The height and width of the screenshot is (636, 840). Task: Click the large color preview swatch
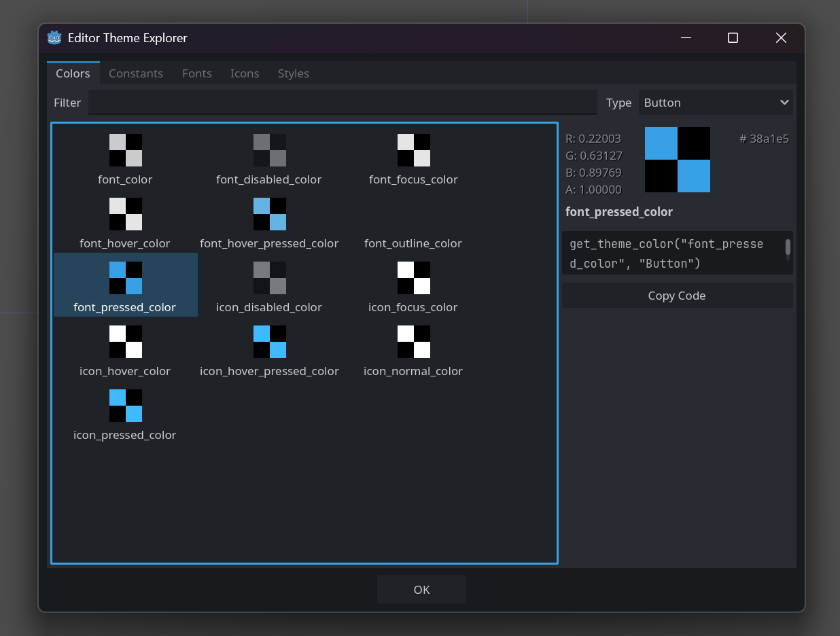click(x=678, y=160)
